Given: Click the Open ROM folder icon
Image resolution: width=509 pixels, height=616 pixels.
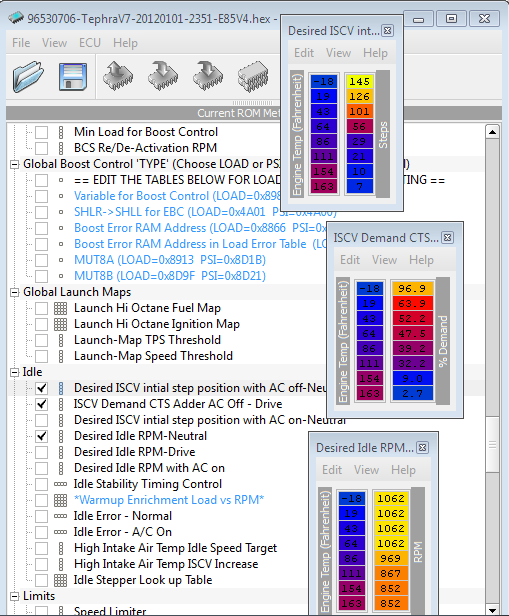Looking at the screenshot, I should [28, 76].
